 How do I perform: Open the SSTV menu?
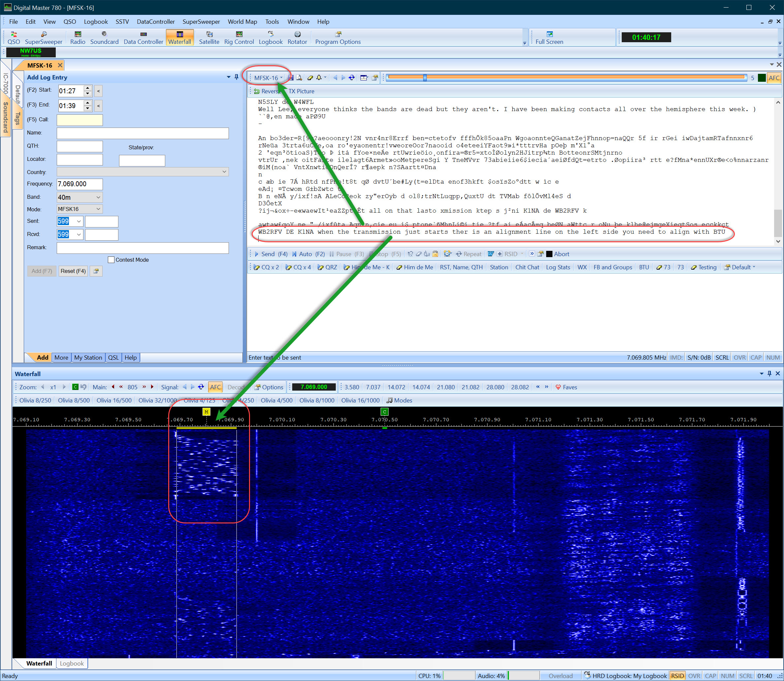point(122,22)
